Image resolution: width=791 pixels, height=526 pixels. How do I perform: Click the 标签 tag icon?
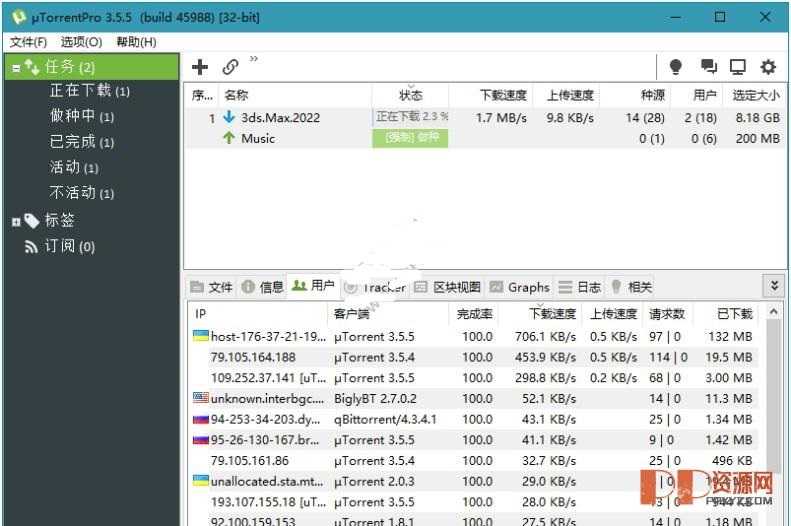31,220
